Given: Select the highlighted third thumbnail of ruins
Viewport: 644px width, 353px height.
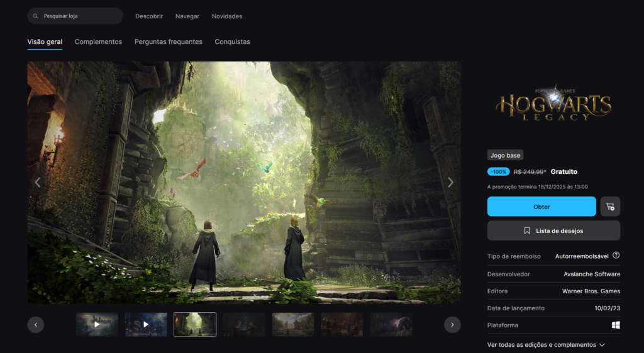Looking at the screenshot, I should 195,324.
